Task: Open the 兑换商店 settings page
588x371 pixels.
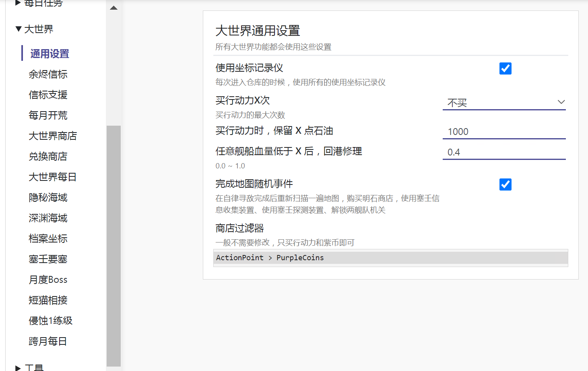Action: coord(48,156)
